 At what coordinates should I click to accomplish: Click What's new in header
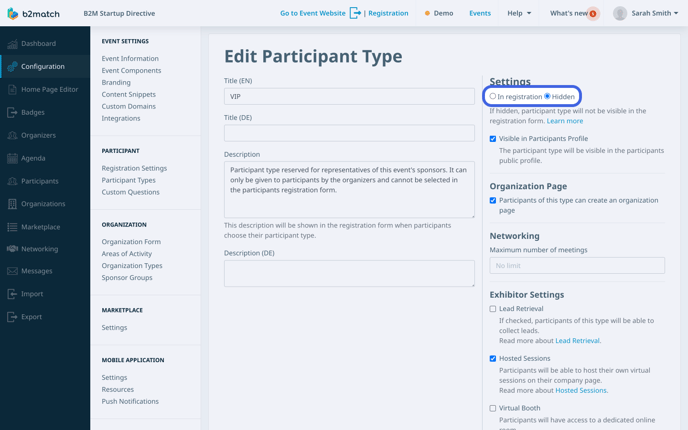[569, 13]
